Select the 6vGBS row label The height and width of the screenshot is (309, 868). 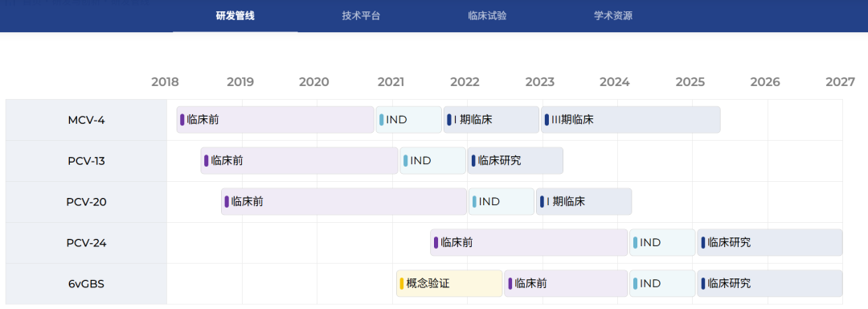[86, 284]
